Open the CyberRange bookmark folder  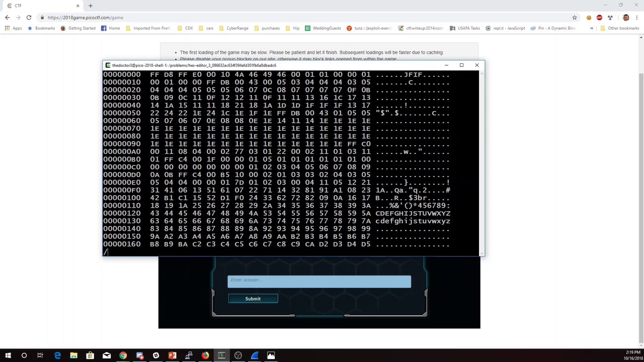[233, 28]
